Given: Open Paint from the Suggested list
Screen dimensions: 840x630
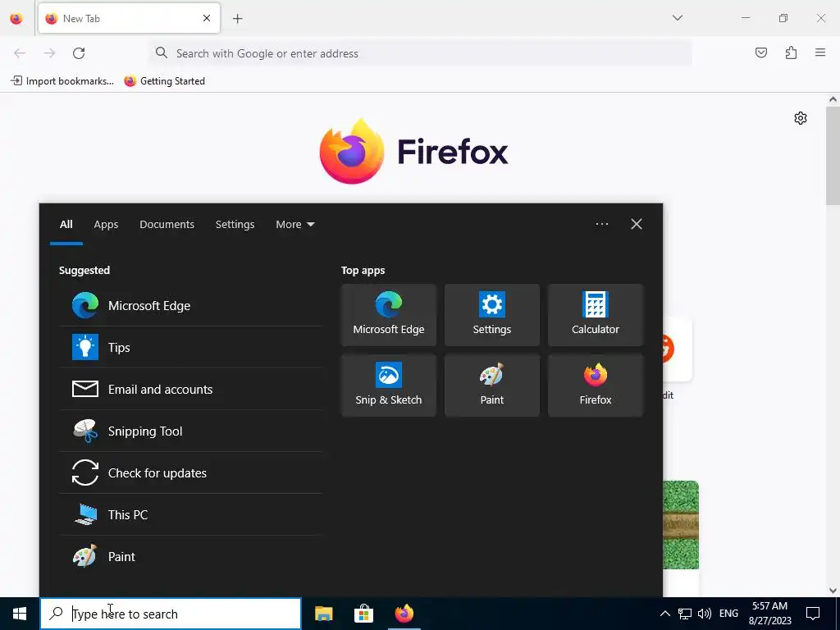Looking at the screenshot, I should tap(190, 556).
